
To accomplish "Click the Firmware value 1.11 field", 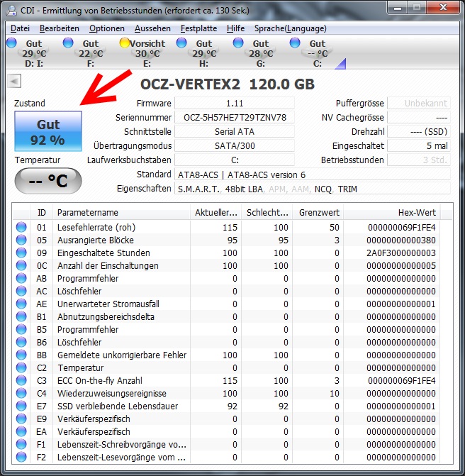I will click(235, 103).
